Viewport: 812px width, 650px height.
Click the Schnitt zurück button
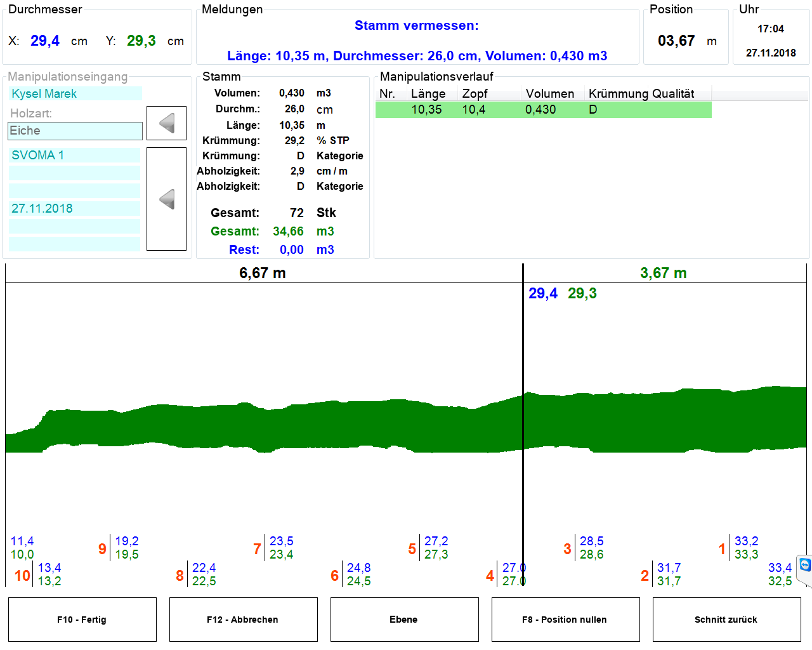pyautogui.click(x=726, y=620)
